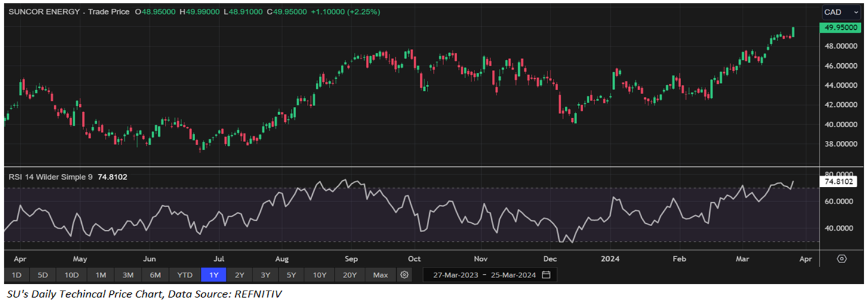Image resolution: width=868 pixels, height=302 pixels.
Task: Choose the 5Y time range
Action: [x=291, y=275]
